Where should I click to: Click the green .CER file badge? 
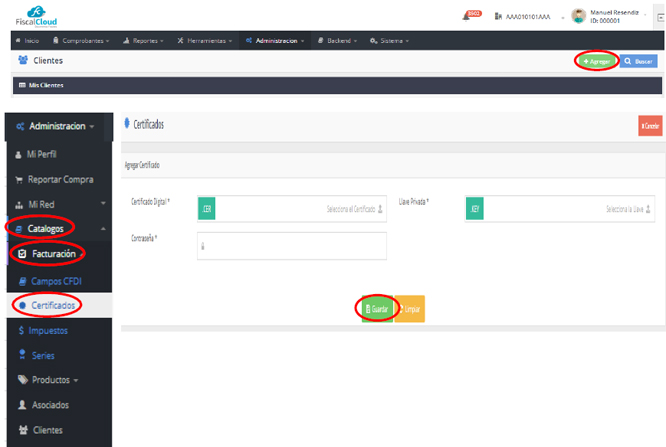point(206,209)
